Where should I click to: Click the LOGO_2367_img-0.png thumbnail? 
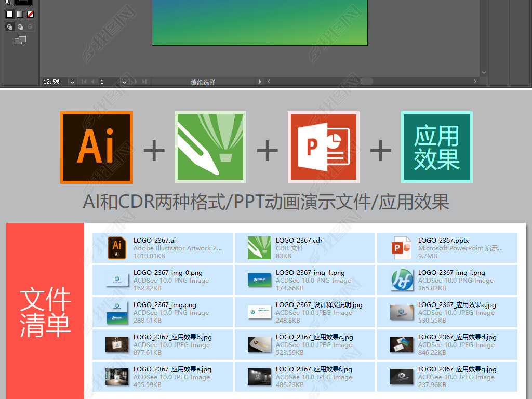[116, 280]
